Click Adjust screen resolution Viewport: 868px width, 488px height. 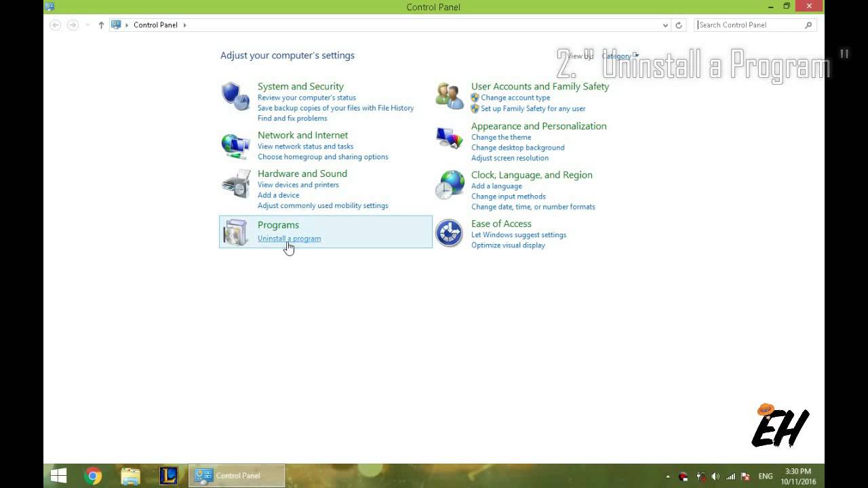point(510,158)
